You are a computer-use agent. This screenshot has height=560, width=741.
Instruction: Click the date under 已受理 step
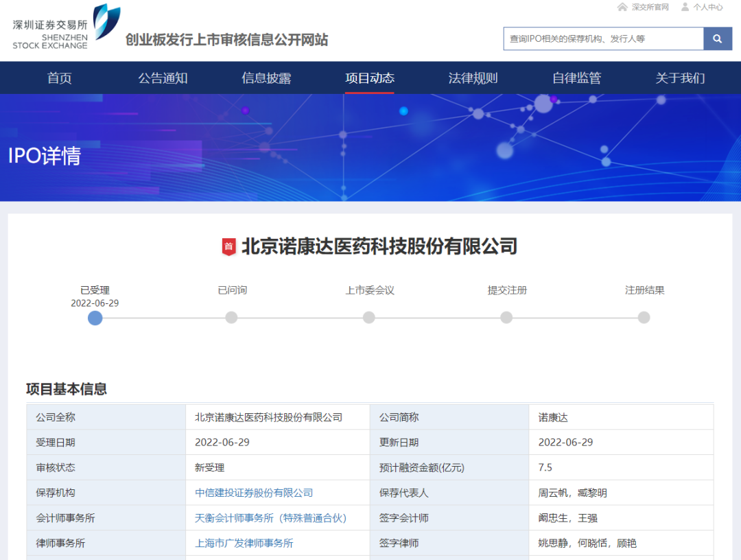point(95,303)
